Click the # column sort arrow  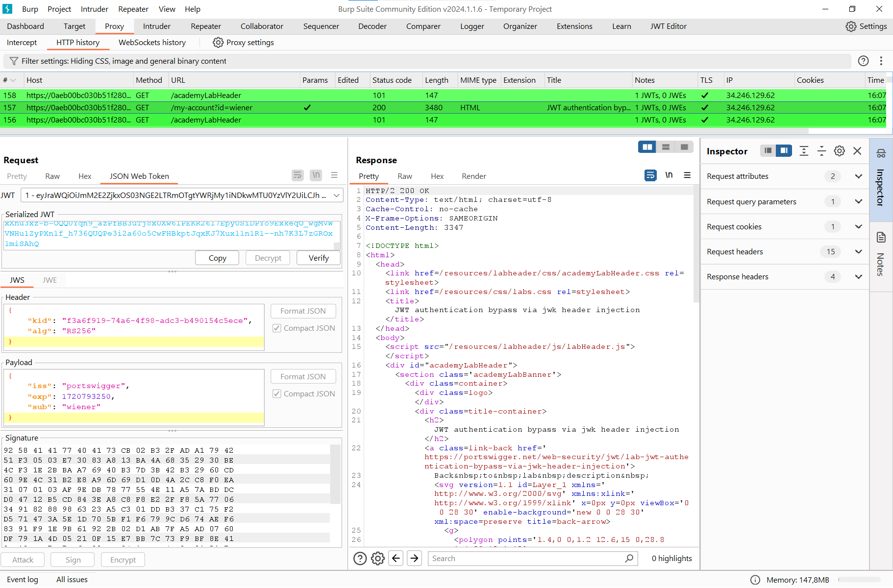[x=13, y=80]
